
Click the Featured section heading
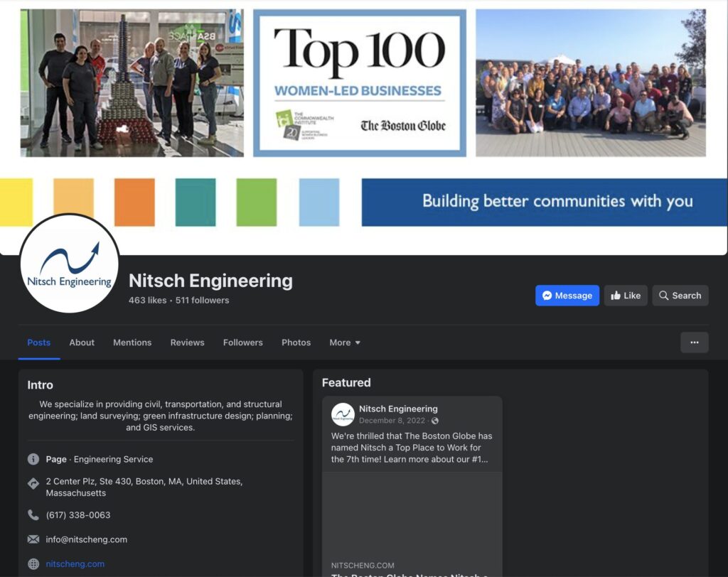click(346, 382)
